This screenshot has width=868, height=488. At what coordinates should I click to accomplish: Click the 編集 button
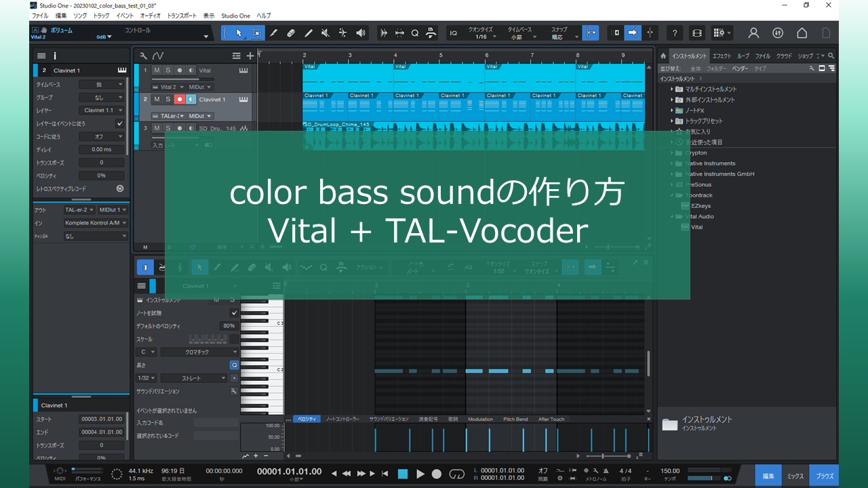tap(768, 476)
